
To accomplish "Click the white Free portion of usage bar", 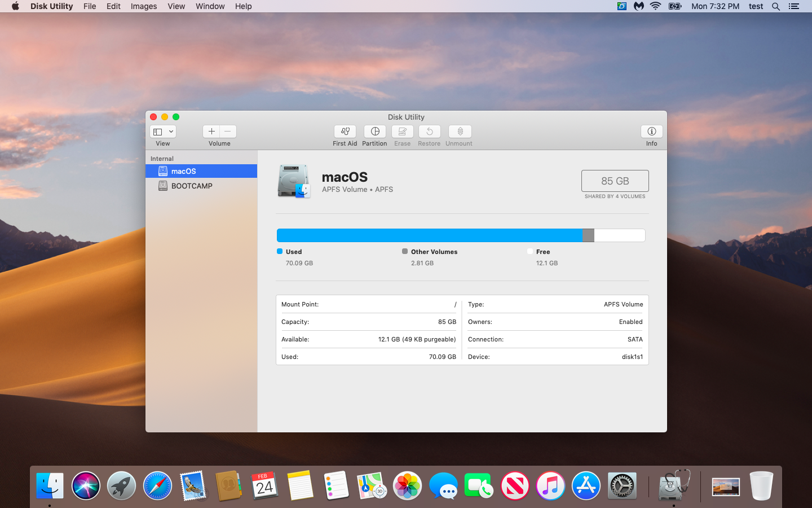I will 619,235.
